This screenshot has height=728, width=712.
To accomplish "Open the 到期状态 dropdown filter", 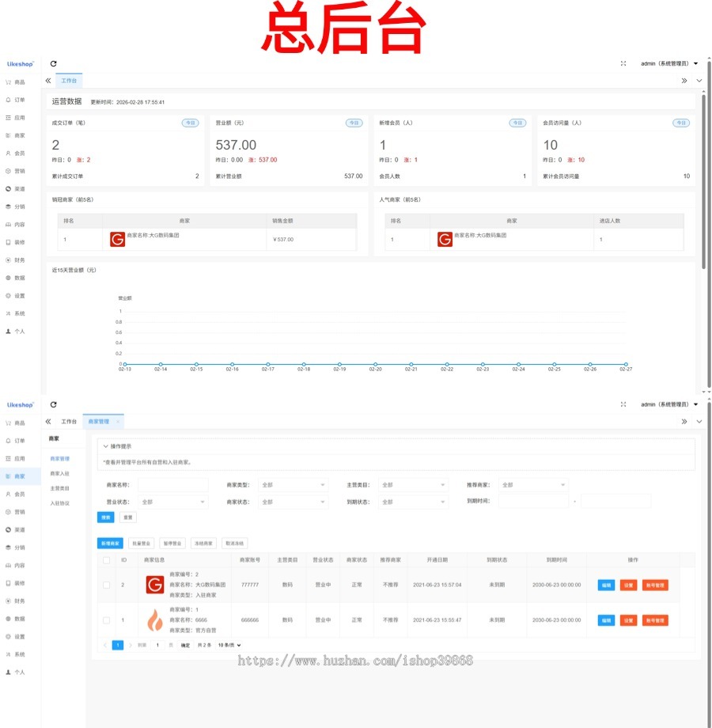I will 414,502.
